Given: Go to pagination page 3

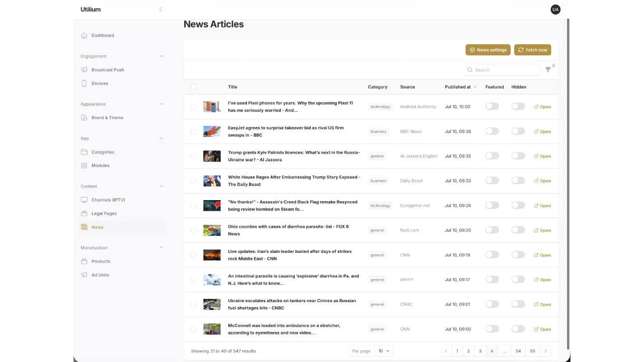Looking at the screenshot, I should coord(480,351).
